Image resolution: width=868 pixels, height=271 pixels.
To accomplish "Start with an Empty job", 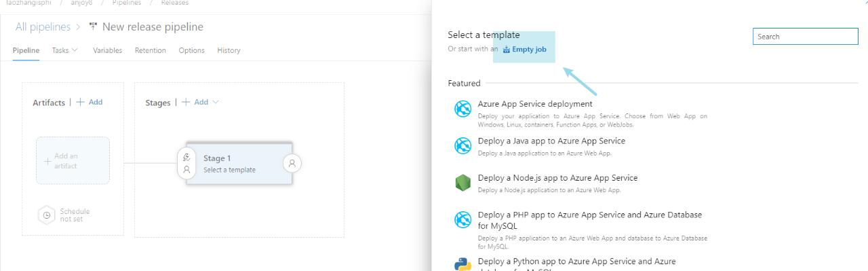I will pos(524,50).
